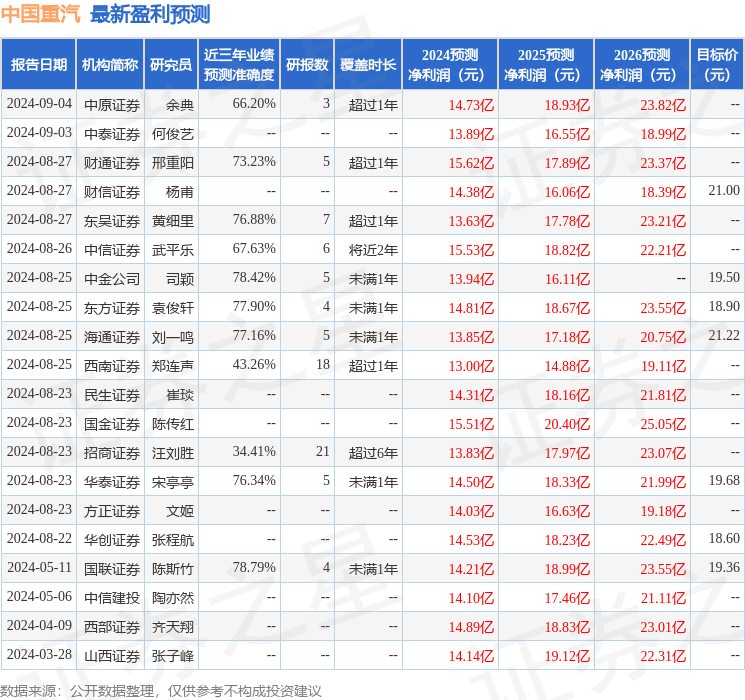Click the 华泰证券 institution cell

[112, 482]
